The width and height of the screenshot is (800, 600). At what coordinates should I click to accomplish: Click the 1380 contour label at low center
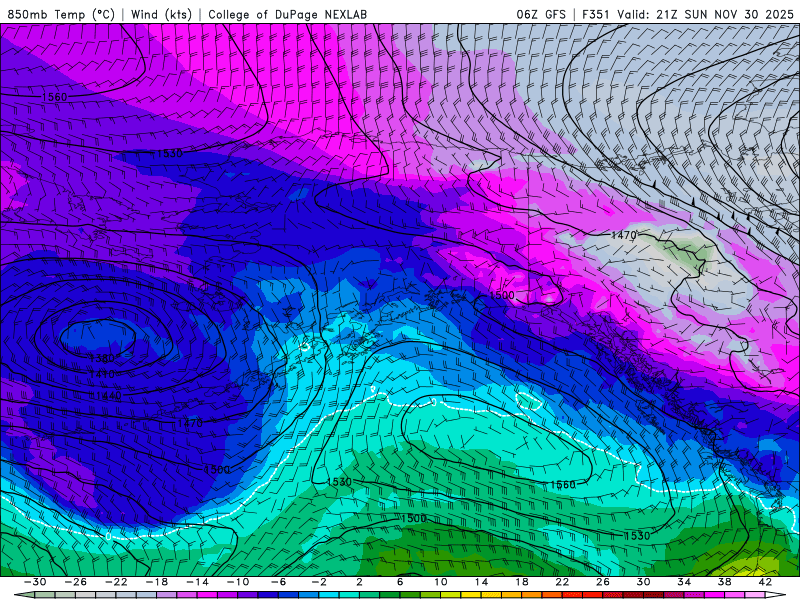(102, 358)
